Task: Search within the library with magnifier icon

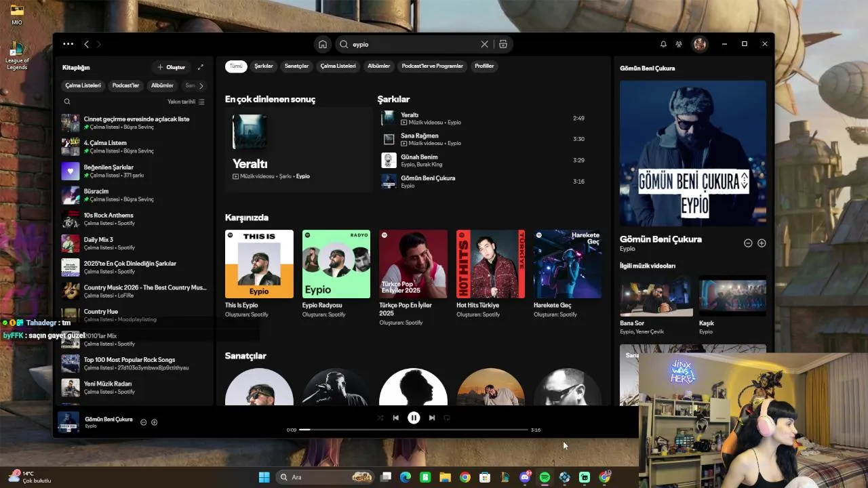Action: point(67,102)
